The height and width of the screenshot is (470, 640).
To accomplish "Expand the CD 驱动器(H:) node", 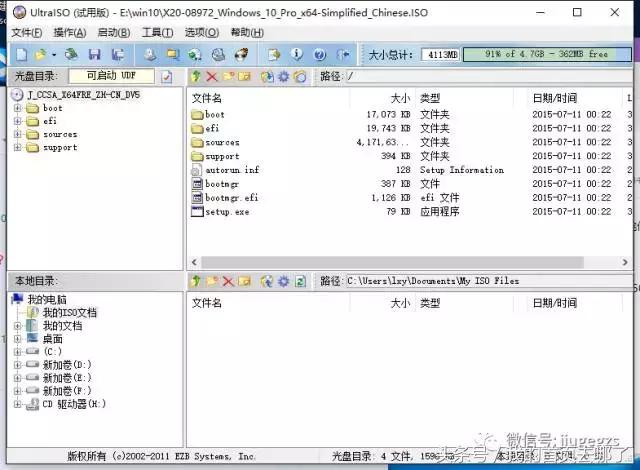I will (x=18, y=404).
